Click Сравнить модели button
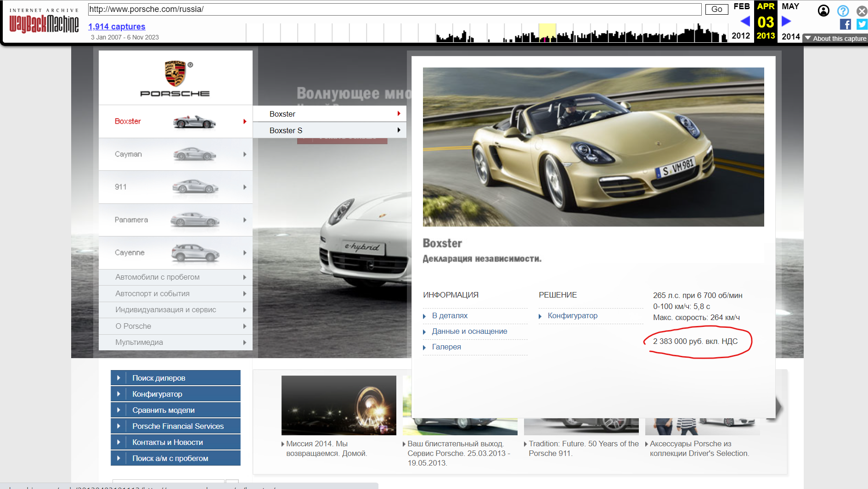The width and height of the screenshot is (868, 489). (175, 410)
